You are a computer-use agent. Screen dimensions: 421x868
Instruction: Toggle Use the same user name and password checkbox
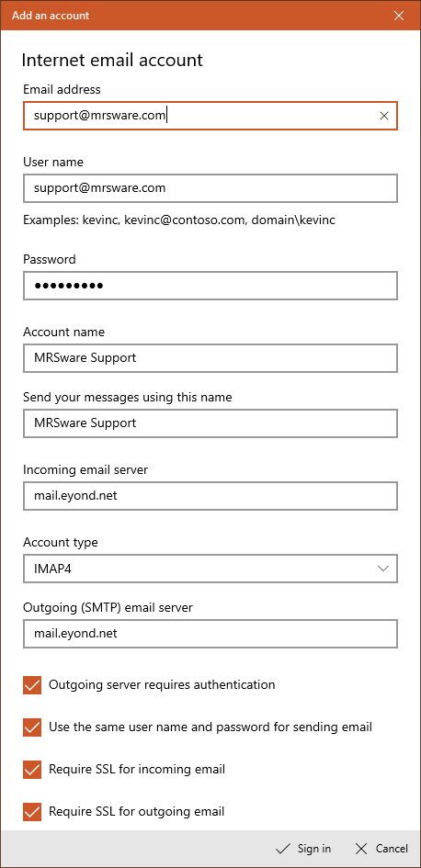(x=33, y=727)
